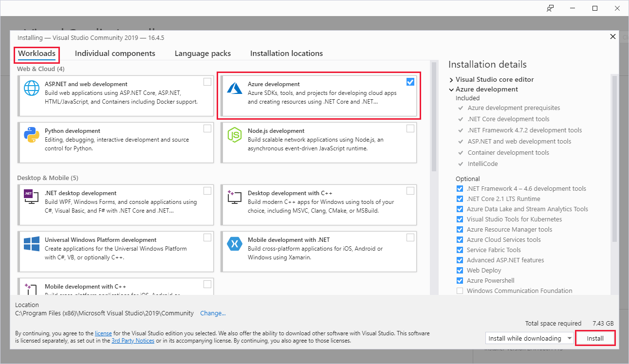Click the Change... location link
This screenshot has height=364, width=629.
[213, 313]
